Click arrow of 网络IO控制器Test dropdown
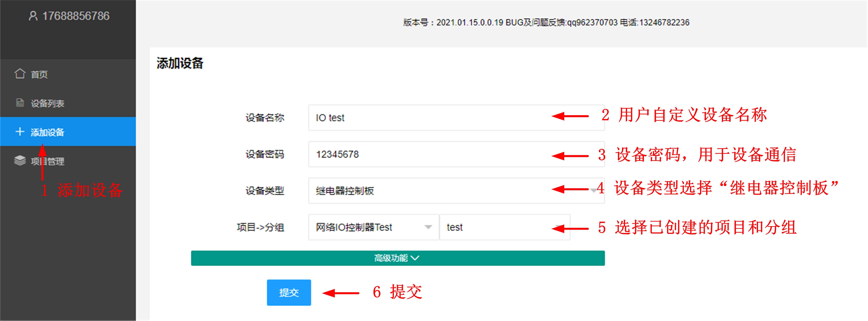Screen dimensions: 868x321 pyautogui.click(x=428, y=227)
